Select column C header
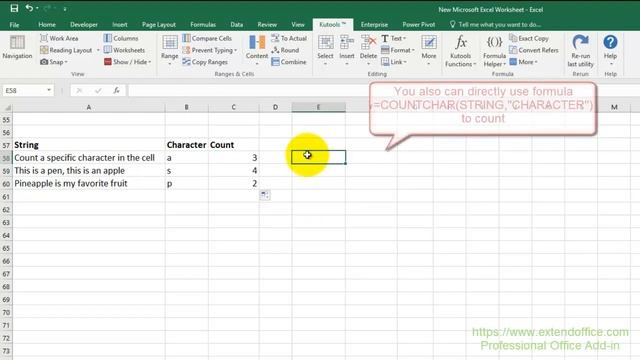 point(233,107)
